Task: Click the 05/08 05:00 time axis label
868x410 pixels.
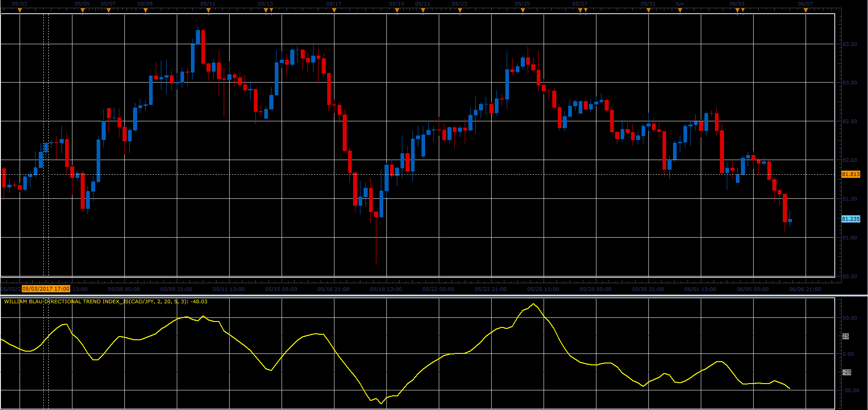Action: 124,289
